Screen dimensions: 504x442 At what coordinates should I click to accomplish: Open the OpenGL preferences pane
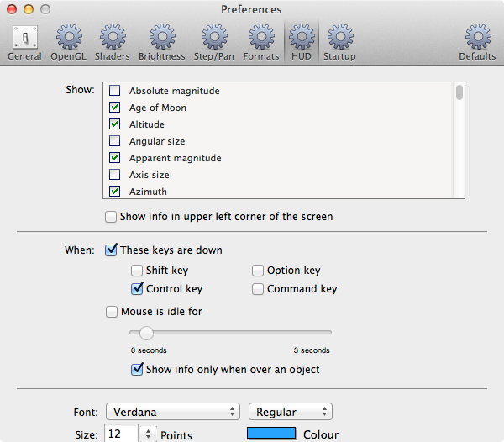click(x=68, y=42)
